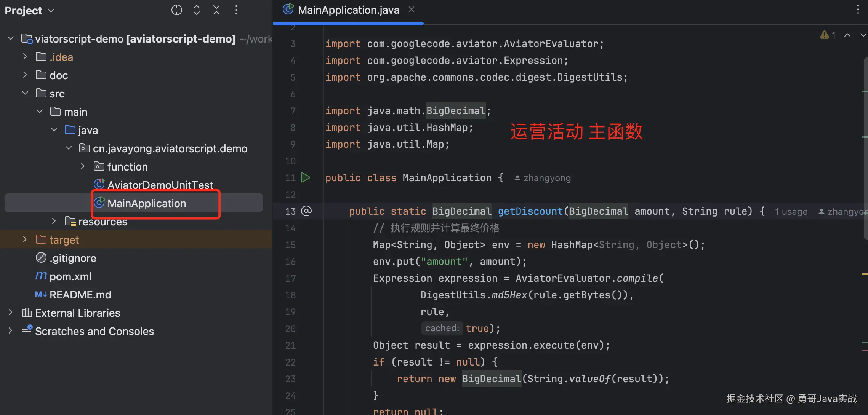The width and height of the screenshot is (868, 415).
Task: Click the '1 usage' inlay hint link
Action: (x=791, y=212)
